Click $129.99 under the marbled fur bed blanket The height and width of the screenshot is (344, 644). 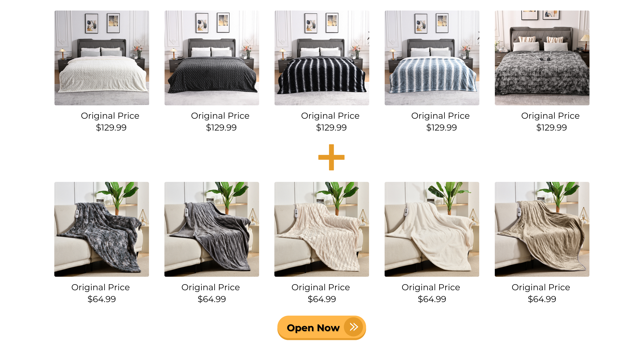click(551, 127)
